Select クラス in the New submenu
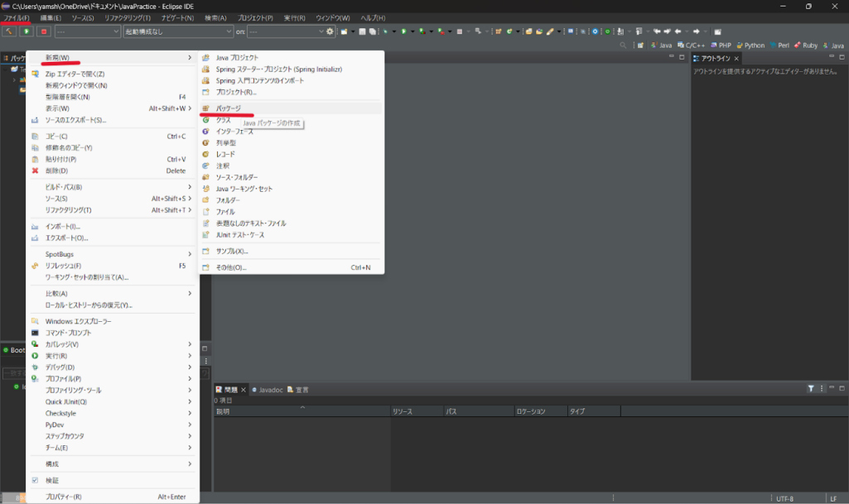 [x=292, y=120]
